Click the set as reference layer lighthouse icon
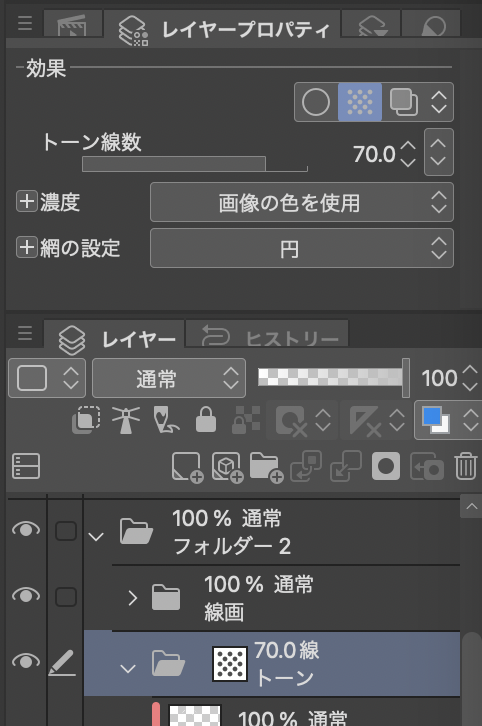482x726 pixels. pos(126,420)
